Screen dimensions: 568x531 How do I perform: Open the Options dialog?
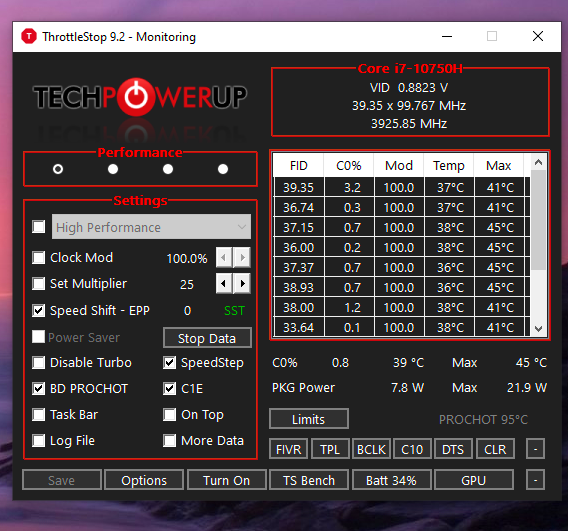(144, 480)
